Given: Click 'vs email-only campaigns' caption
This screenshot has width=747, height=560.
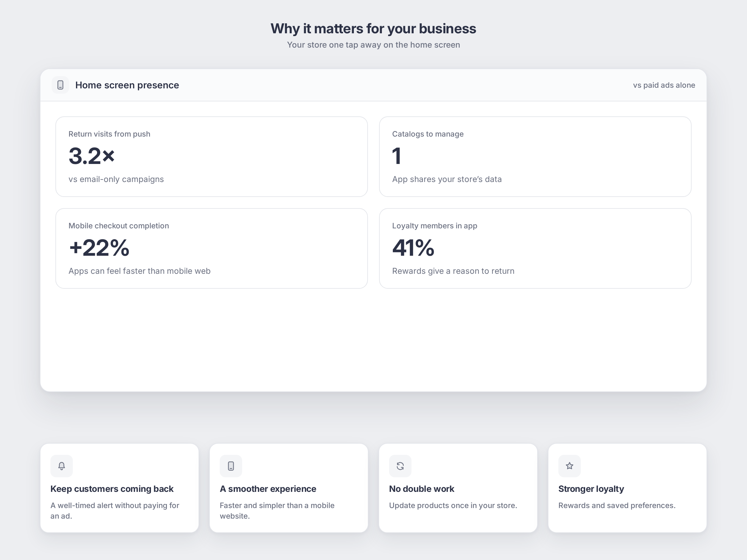Looking at the screenshot, I should [116, 179].
